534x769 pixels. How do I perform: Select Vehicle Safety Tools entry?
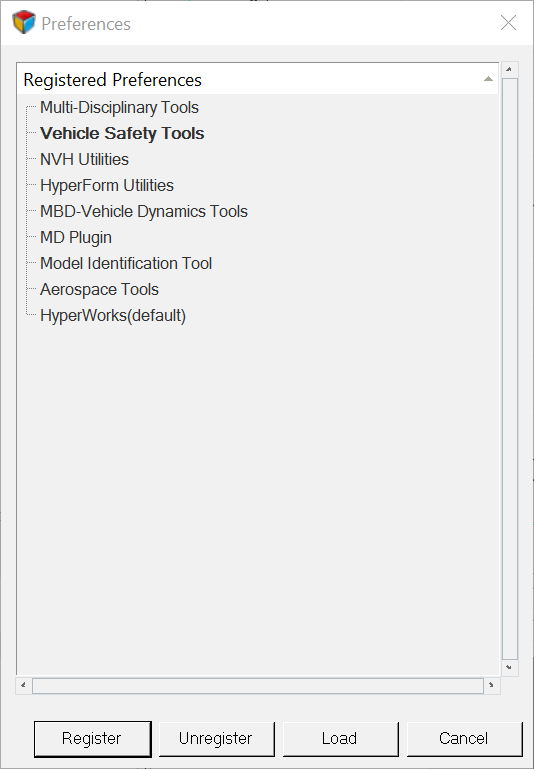122,133
